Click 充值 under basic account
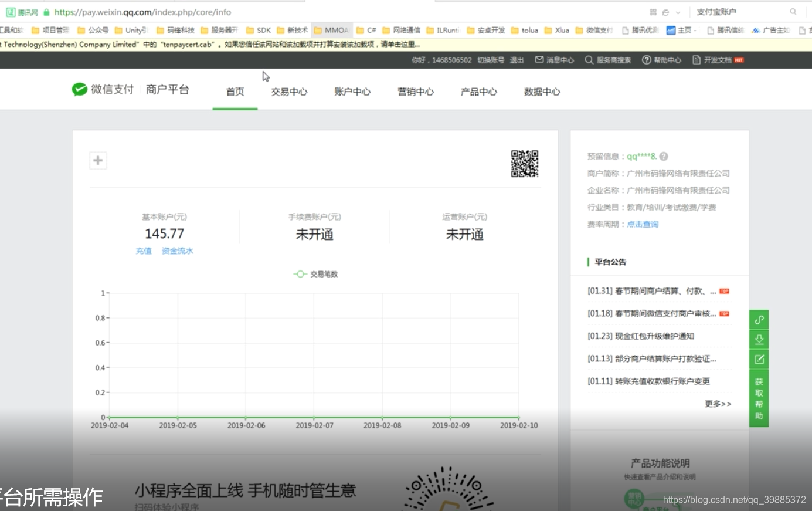The width and height of the screenshot is (812, 511). (144, 251)
